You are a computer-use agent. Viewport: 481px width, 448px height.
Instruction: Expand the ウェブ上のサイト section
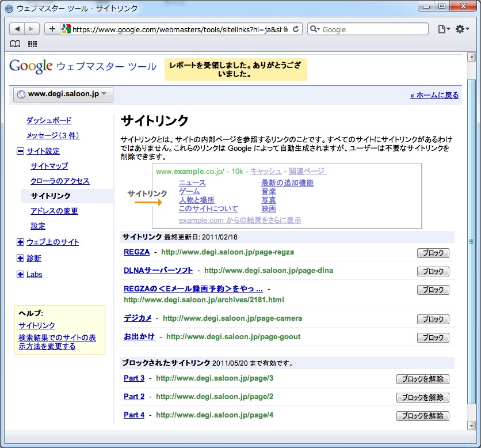(x=20, y=242)
